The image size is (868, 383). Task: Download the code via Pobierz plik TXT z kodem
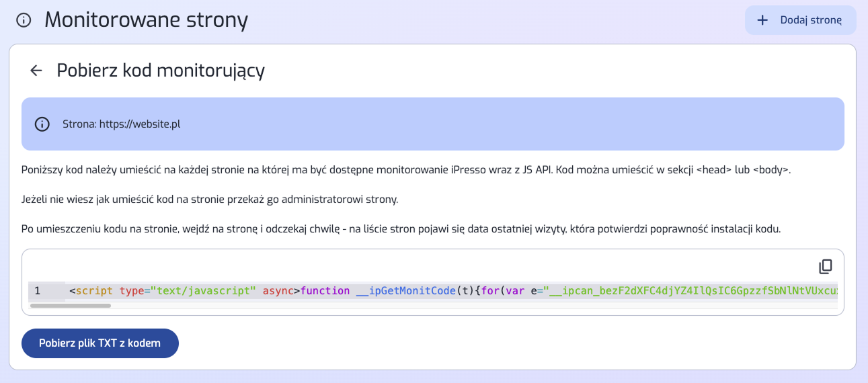pos(100,343)
